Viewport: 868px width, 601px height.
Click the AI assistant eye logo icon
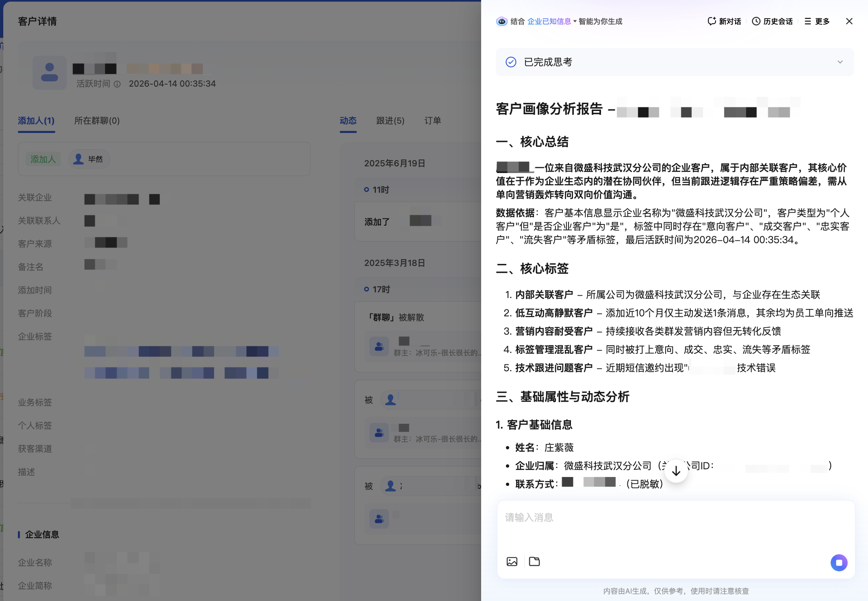point(502,21)
